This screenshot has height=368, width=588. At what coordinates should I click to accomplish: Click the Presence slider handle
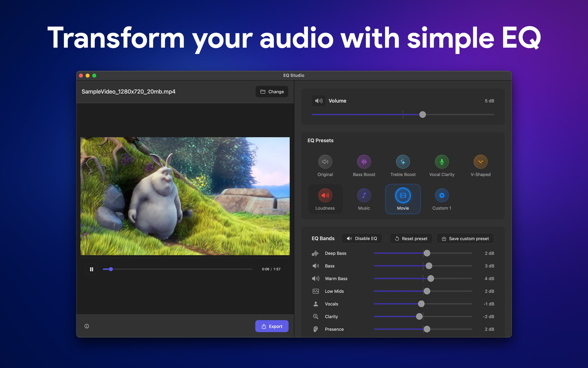[x=427, y=329]
